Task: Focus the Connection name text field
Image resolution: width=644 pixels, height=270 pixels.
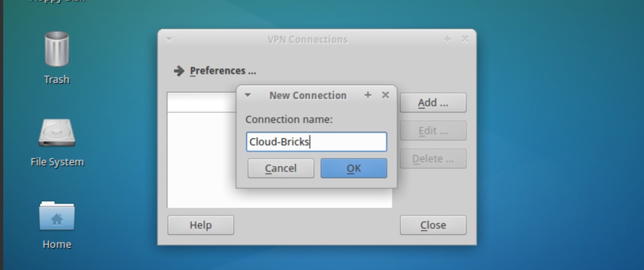Action: point(317,142)
